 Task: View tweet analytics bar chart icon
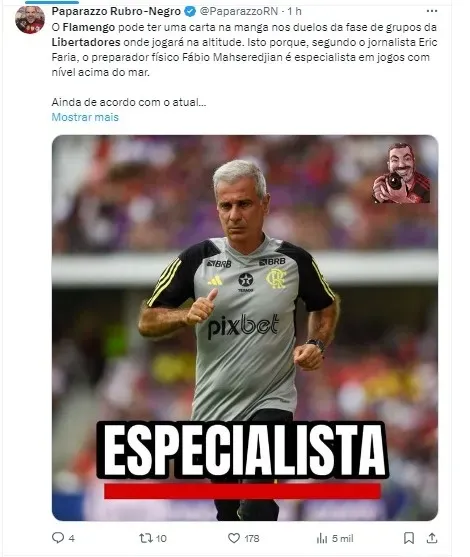click(322, 538)
